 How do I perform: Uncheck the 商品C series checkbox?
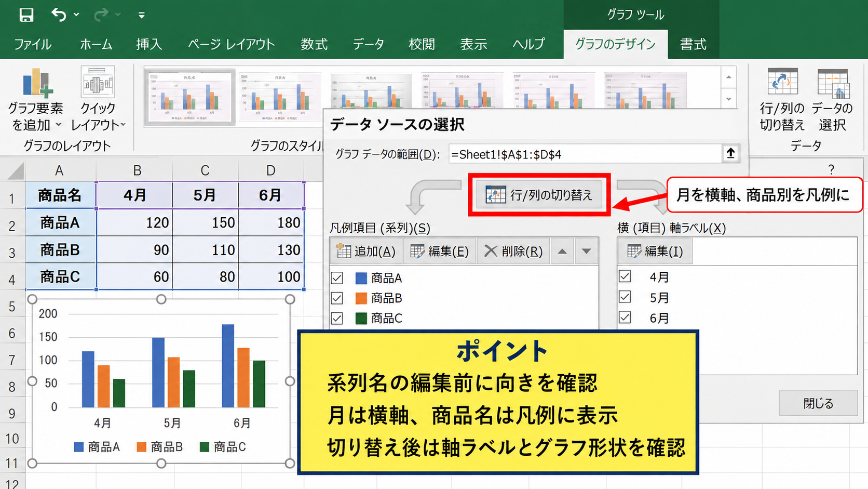(x=337, y=318)
